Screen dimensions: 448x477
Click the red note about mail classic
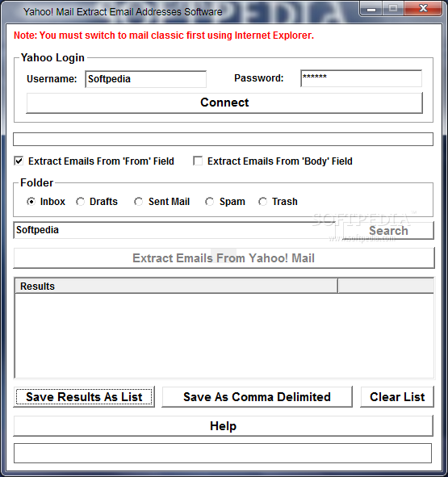coord(164,36)
